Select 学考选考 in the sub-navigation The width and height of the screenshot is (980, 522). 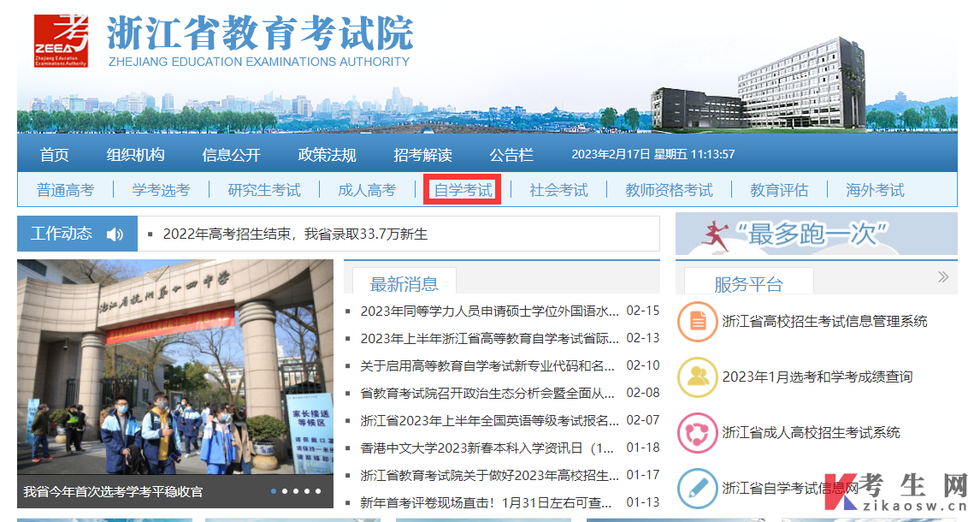[161, 190]
